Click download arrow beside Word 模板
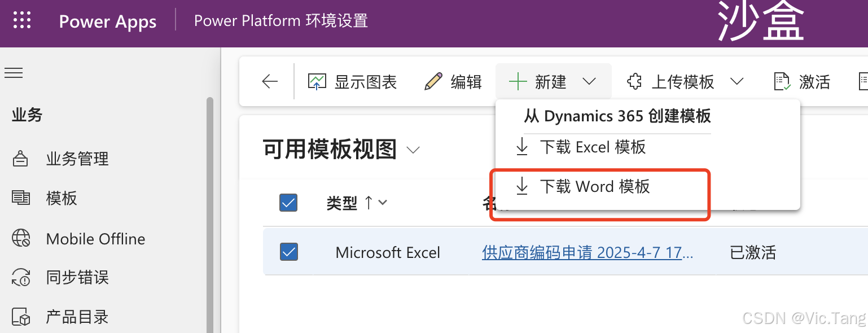Image resolution: width=868 pixels, height=333 pixels. tap(522, 186)
